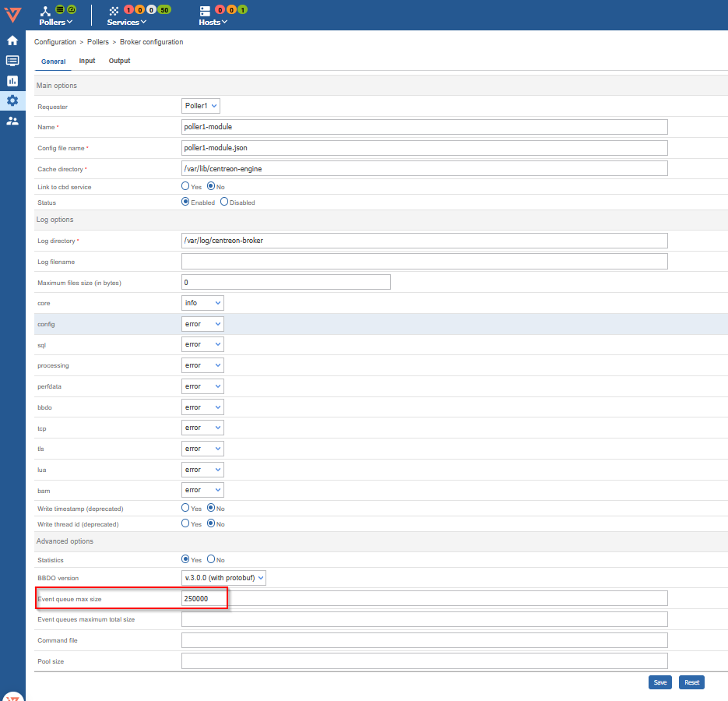Click Configuration in the breadcrumb
This screenshot has width=728, height=701.
click(55, 42)
